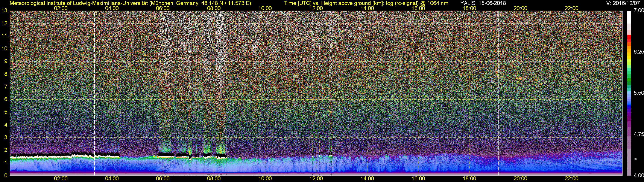Click the coordinates 48.148 N / 11.573 E
Viewport: 644px width, 182px height.
tap(225, 3)
